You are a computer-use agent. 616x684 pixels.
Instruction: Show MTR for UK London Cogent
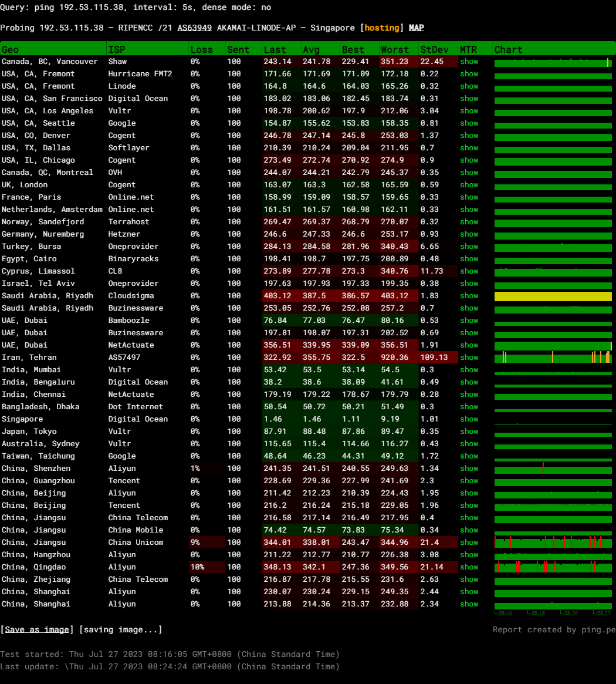469,184
